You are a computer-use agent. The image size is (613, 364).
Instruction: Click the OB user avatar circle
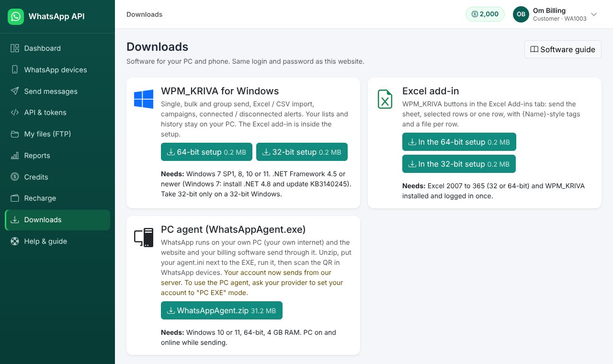point(521,14)
